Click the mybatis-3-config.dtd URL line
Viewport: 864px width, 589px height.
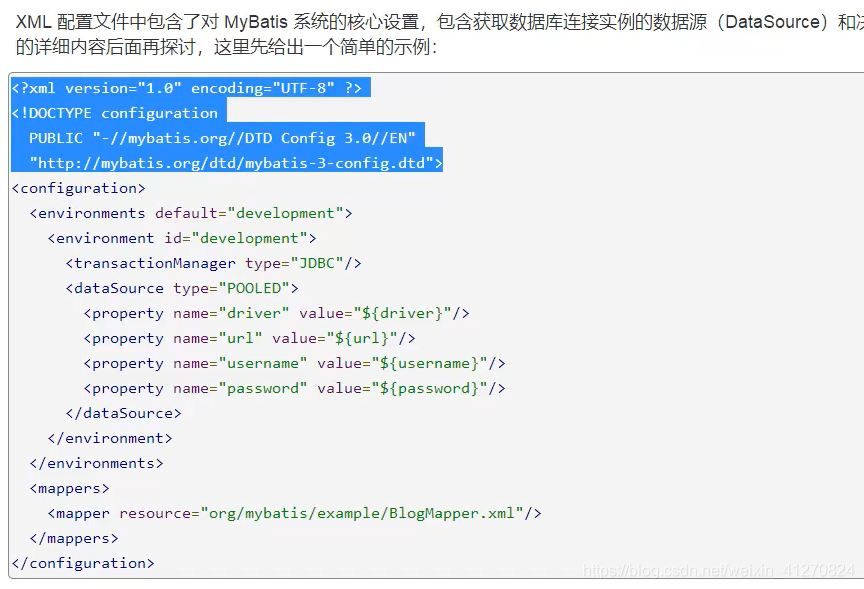point(236,163)
